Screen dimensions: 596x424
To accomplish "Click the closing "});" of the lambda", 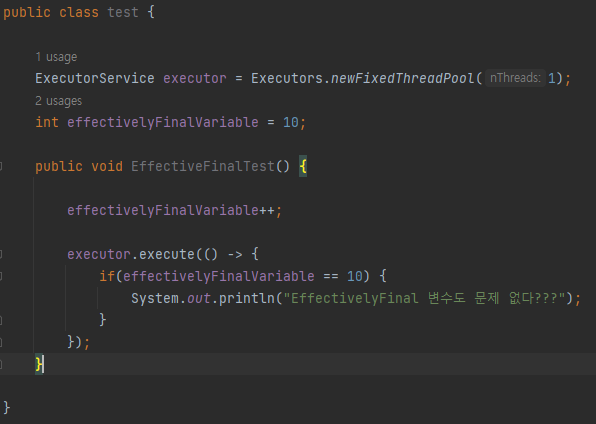I will [79, 342].
